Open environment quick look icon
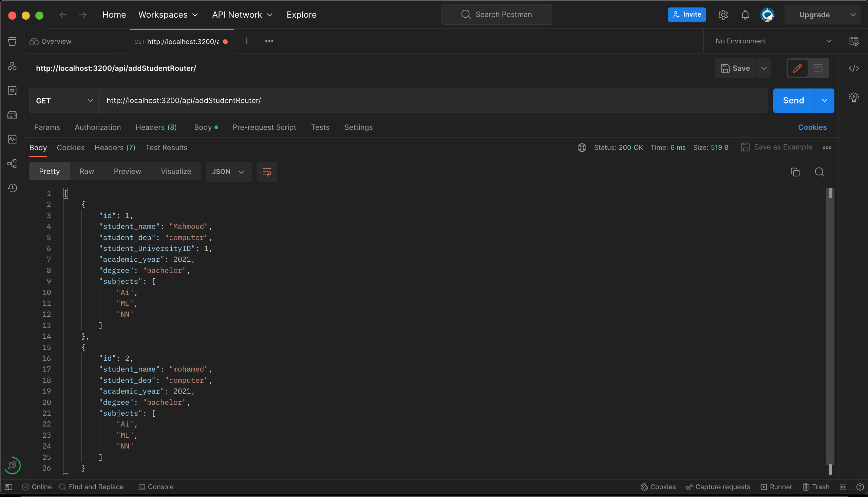The image size is (868, 497). (854, 41)
